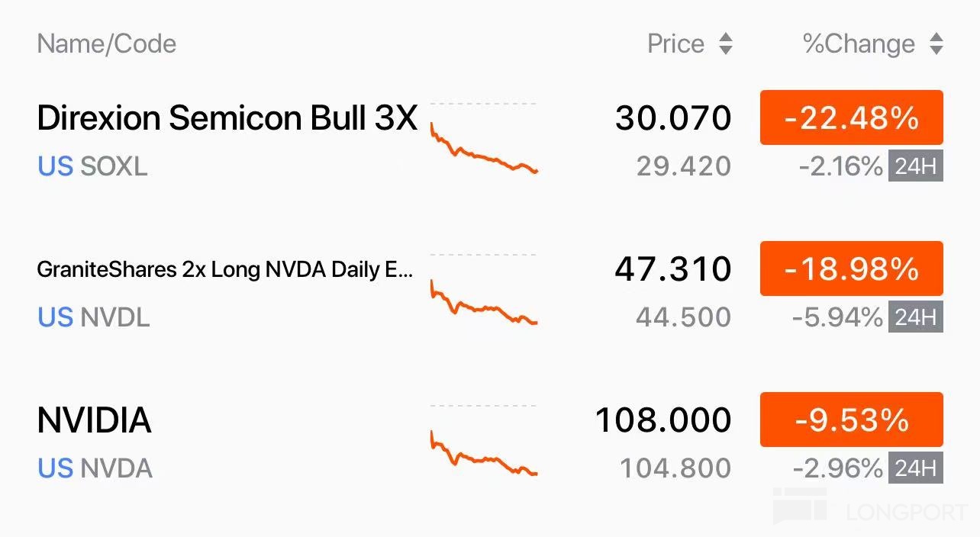980x537 pixels.
Task: Click SOXL 24H badge
Action: point(915,166)
